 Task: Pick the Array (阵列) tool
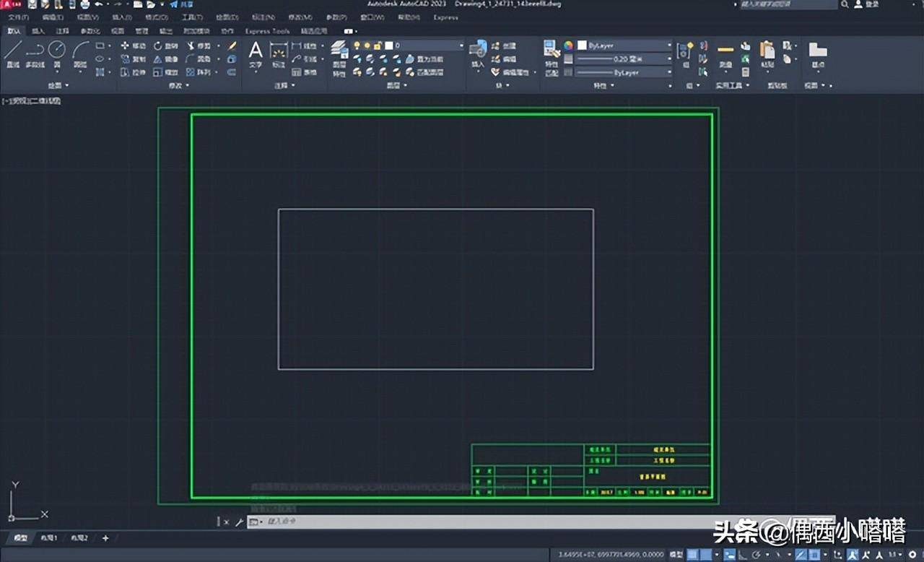200,72
